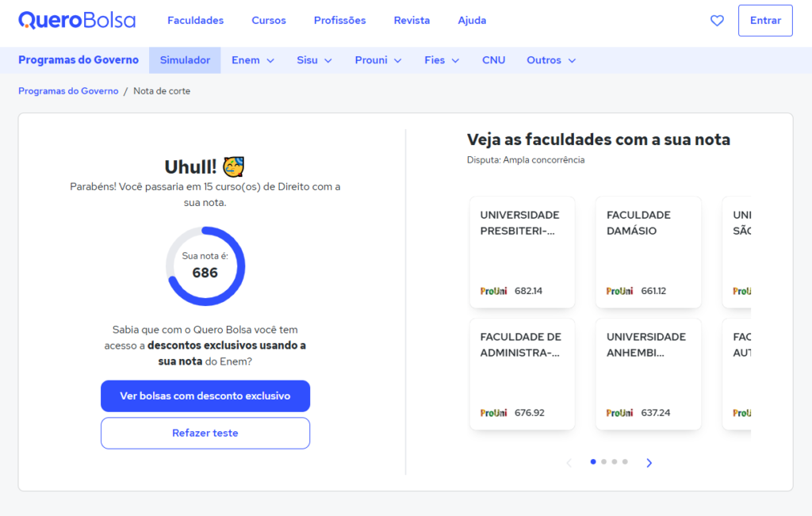Advance the carousel with the right arrow

[649, 462]
